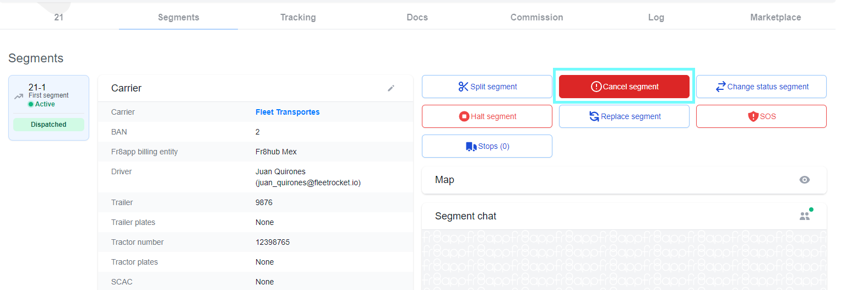Click scissors icon on Split segment
The height and width of the screenshot is (290, 868).
463,87
